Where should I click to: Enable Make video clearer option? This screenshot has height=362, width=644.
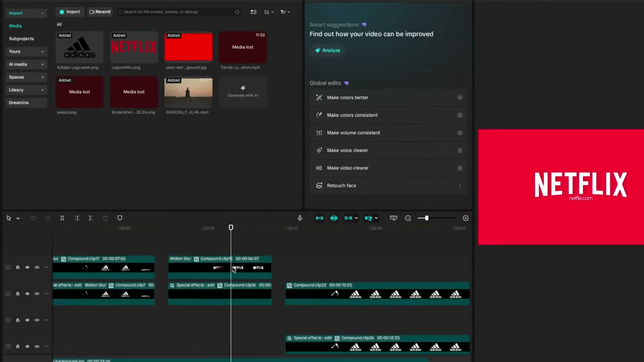(x=460, y=168)
